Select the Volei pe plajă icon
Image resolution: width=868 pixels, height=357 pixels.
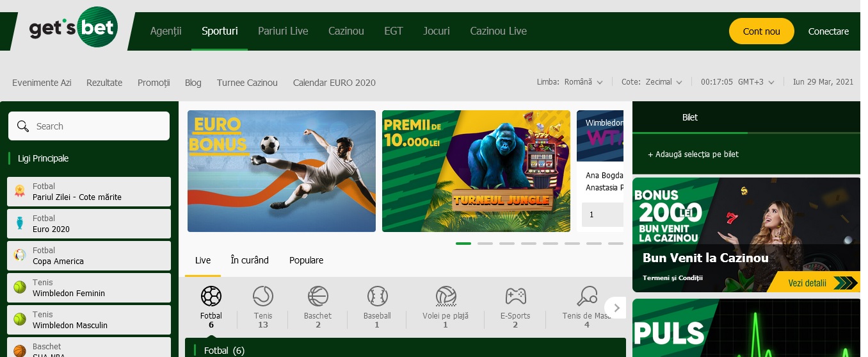click(446, 296)
